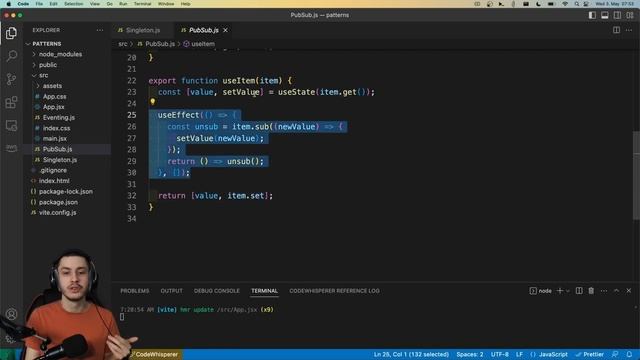Open the Accounts menu icon

(11, 314)
